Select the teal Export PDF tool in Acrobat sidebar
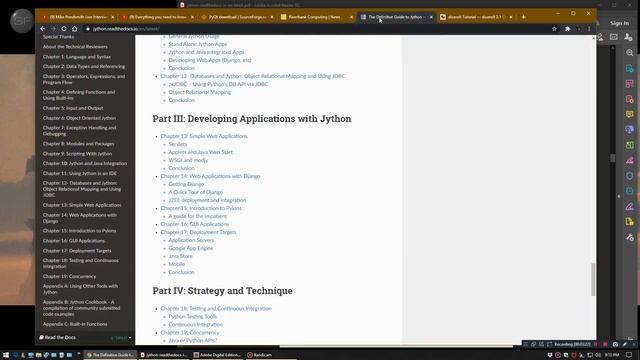 [x=629, y=68]
